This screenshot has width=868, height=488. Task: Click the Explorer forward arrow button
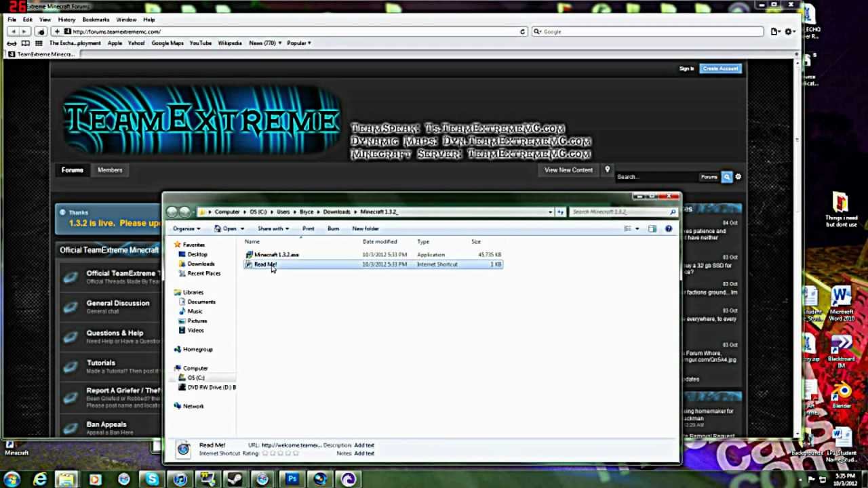[x=184, y=211]
